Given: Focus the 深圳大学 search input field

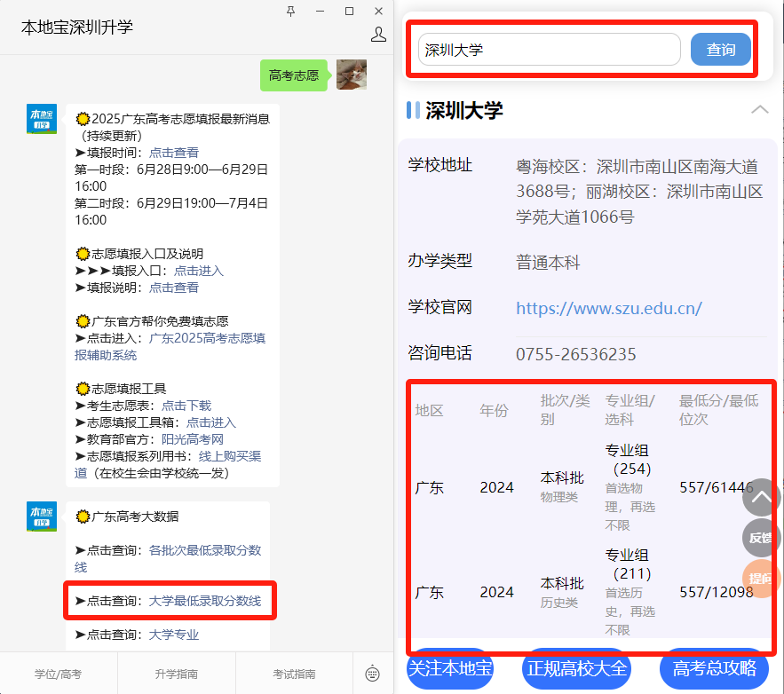Looking at the screenshot, I should 549,50.
